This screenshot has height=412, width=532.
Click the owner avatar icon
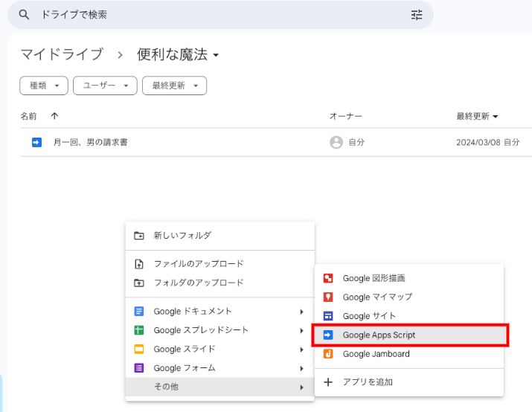pyautogui.click(x=336, y=142)
